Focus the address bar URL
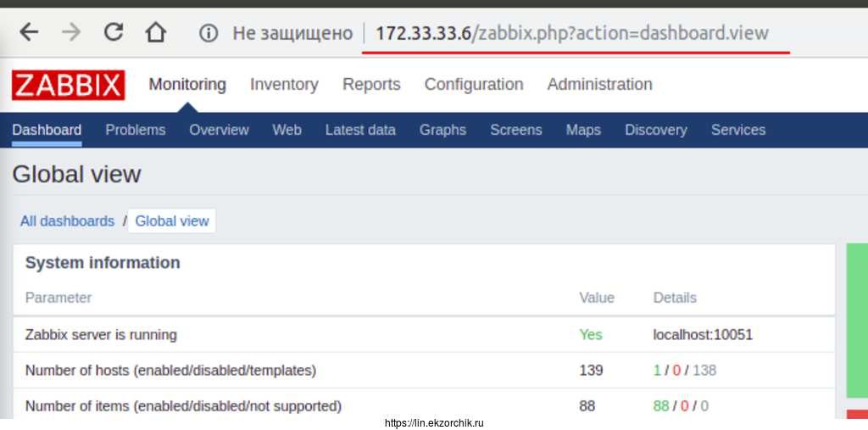Screen dimensions: 868x430 tap(571, 33)
